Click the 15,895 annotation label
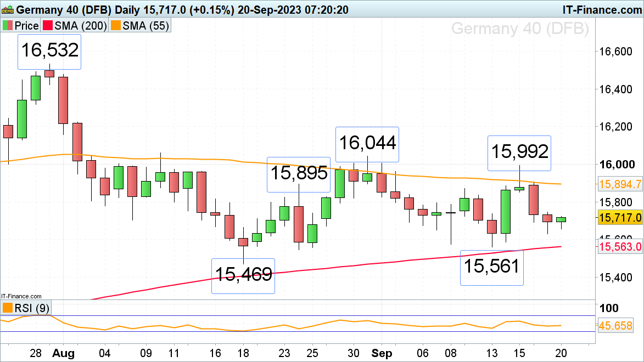Screen dimensions: 644x362 299,174
